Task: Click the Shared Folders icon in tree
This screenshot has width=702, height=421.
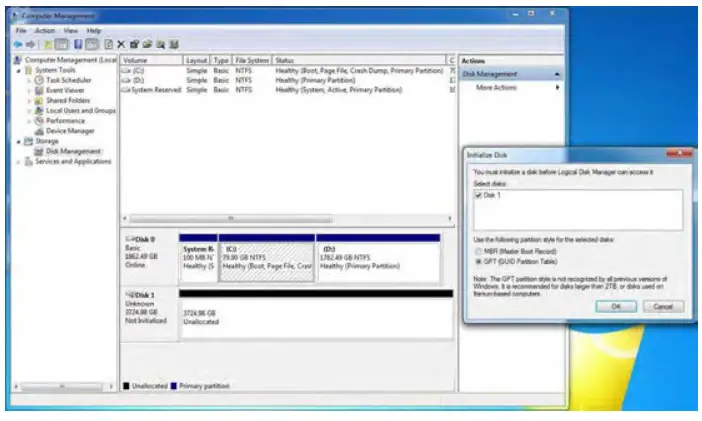Action: tap(39, 100)
